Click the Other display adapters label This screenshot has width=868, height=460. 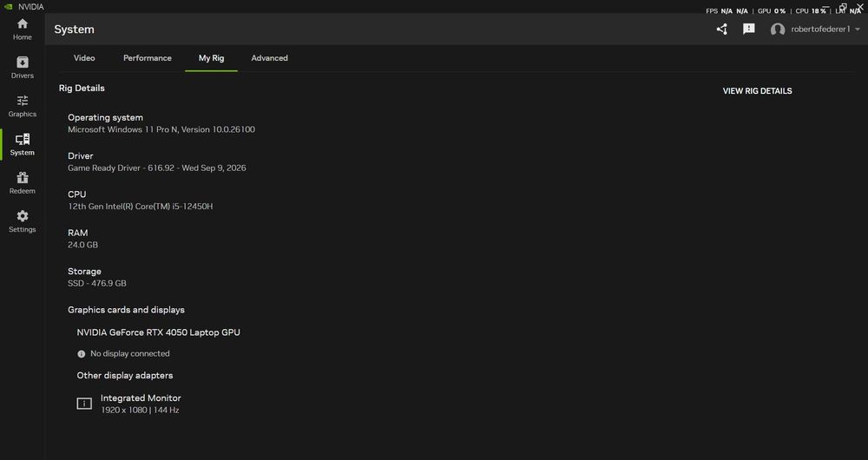pos(124,375)
